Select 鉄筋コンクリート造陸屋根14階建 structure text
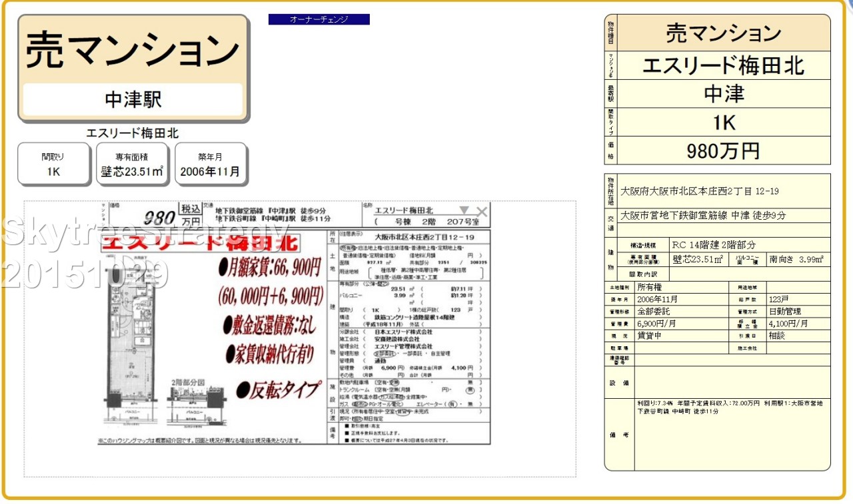 pos(414,318)
